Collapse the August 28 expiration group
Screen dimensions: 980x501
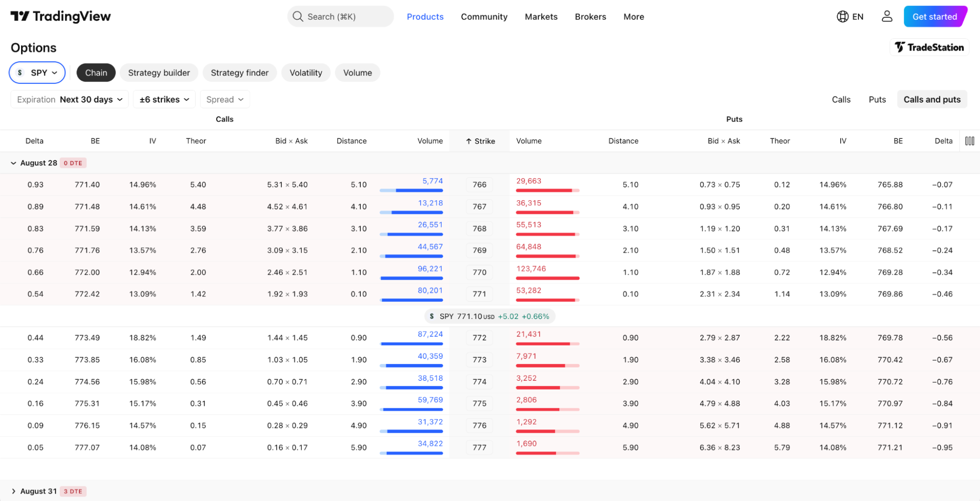(13, 163)
